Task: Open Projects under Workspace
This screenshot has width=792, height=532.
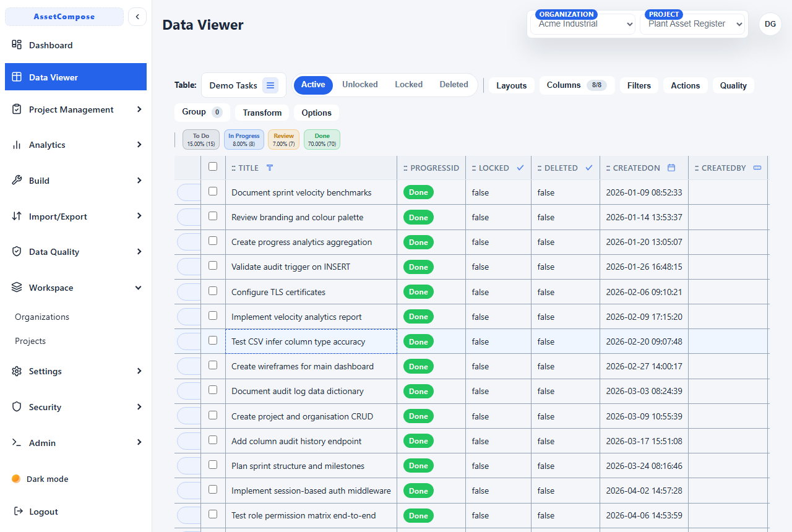Action: click(x=30, y=341)
